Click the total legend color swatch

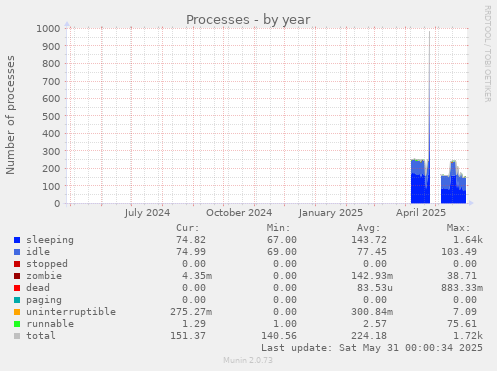click(x=17, y=336)
